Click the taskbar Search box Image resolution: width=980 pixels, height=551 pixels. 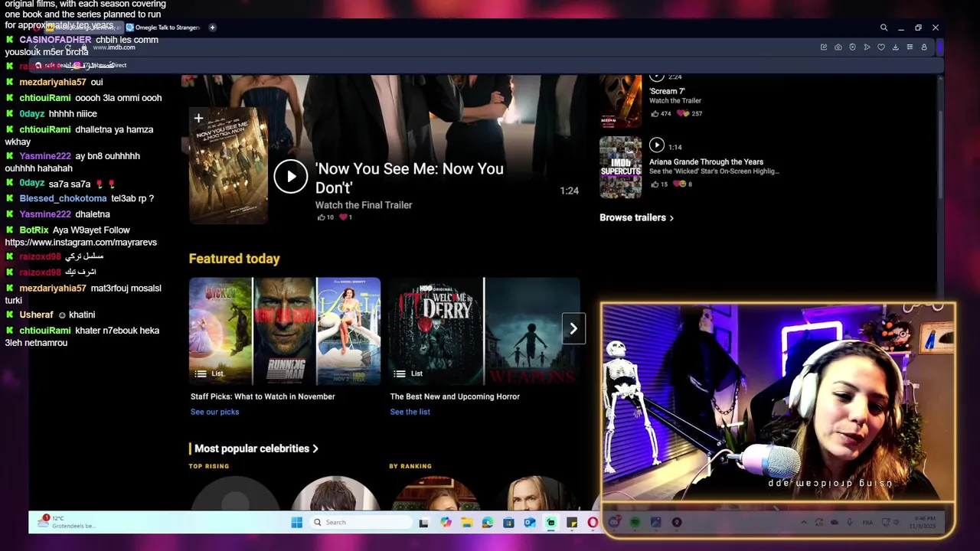pyautogui.click(x=361, y=523)
